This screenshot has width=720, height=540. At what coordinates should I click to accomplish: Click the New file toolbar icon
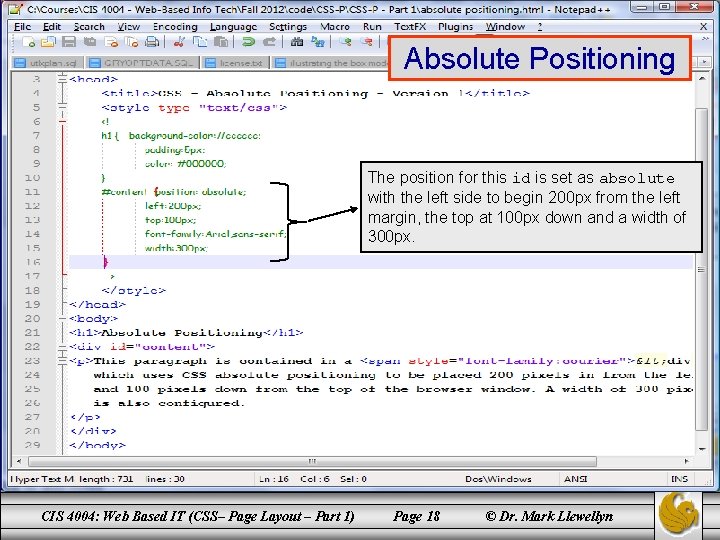coord(28,42)
